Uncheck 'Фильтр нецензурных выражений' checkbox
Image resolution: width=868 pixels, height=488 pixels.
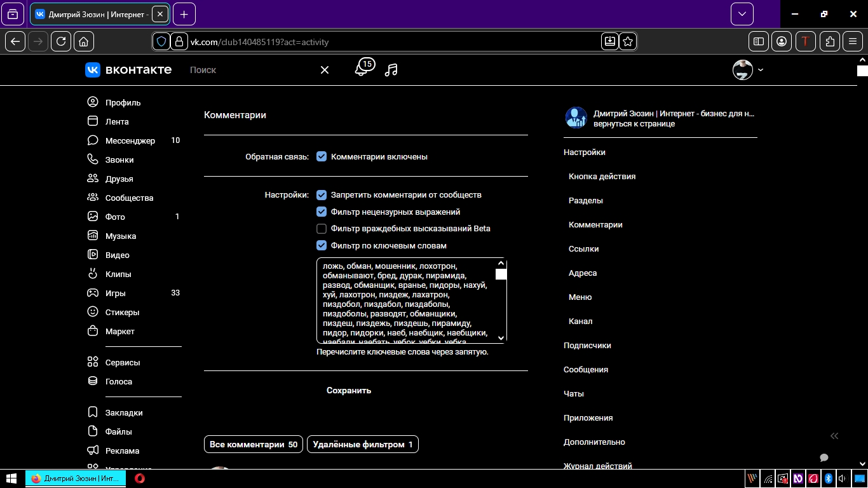pyautogui.click(x=322, y=212)
